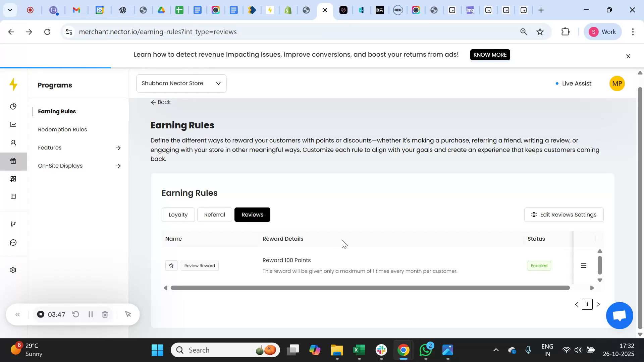Mark Review Reward as favorite via star
644x362 pixels.
pyautogui.click(x=171, y=265)
